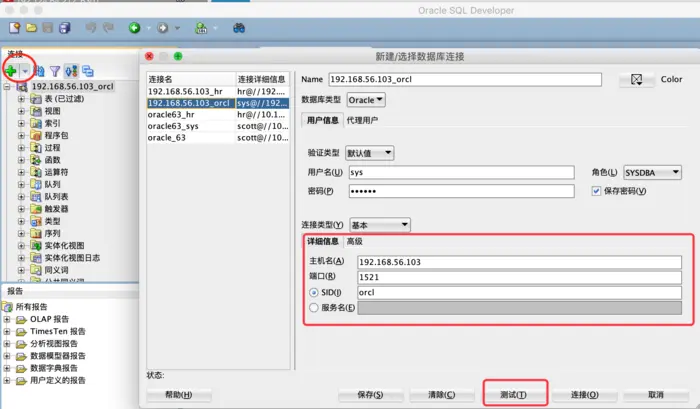This screenshot has width=700, height=409.
Task: Open the SQL Worksheet toolbar icon
Action: click(x=201, y=28)
